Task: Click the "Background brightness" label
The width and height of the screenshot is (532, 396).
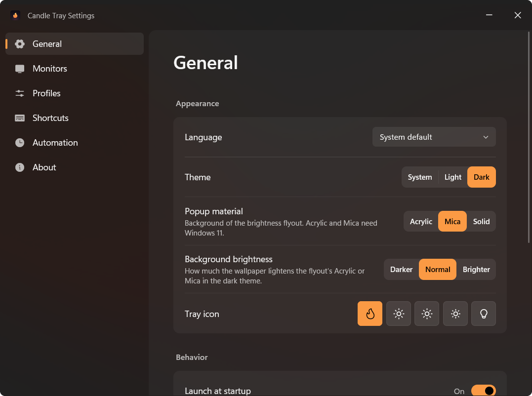Action: [228, 259]
